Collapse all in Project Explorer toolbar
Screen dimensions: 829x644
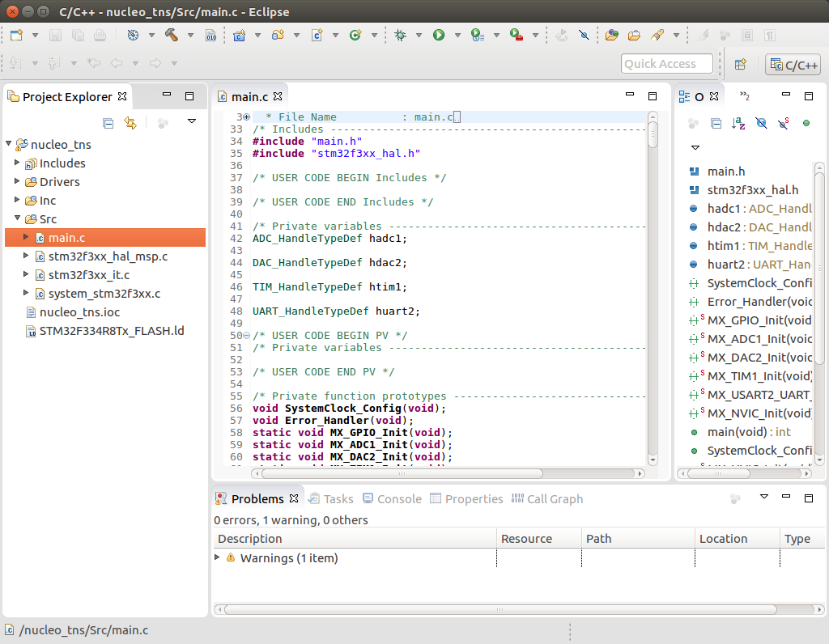pyautogui.click(x=108, y=123)
